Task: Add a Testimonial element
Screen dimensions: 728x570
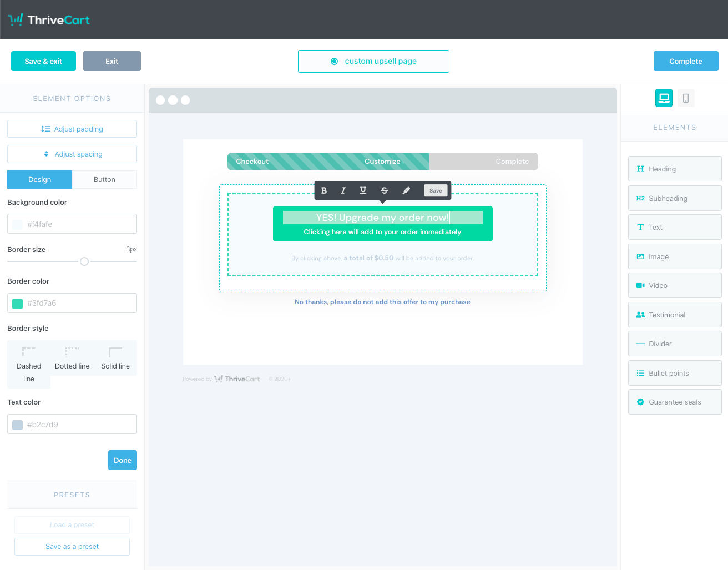Action: click(675, 315)
